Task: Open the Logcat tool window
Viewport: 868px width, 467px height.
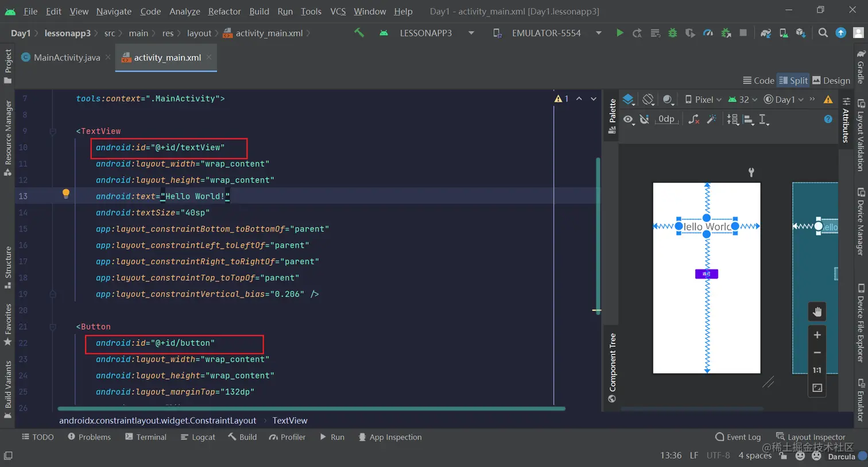Action: pos(197,437)
